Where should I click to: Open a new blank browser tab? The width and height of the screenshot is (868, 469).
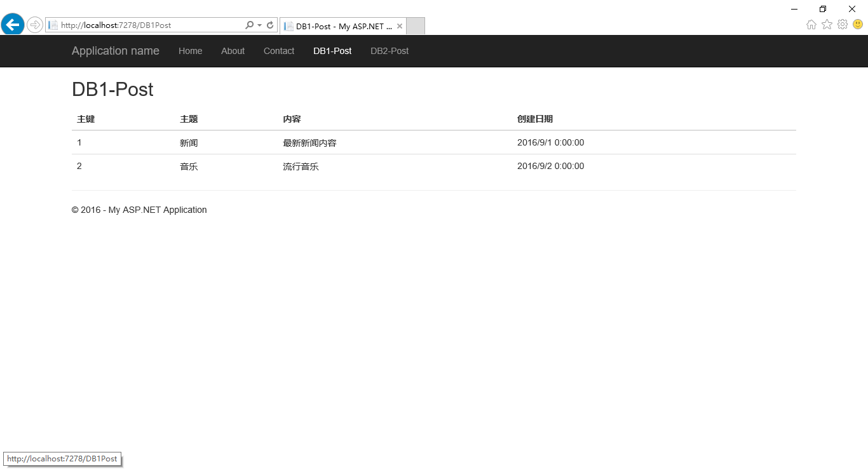click(416, 26)
